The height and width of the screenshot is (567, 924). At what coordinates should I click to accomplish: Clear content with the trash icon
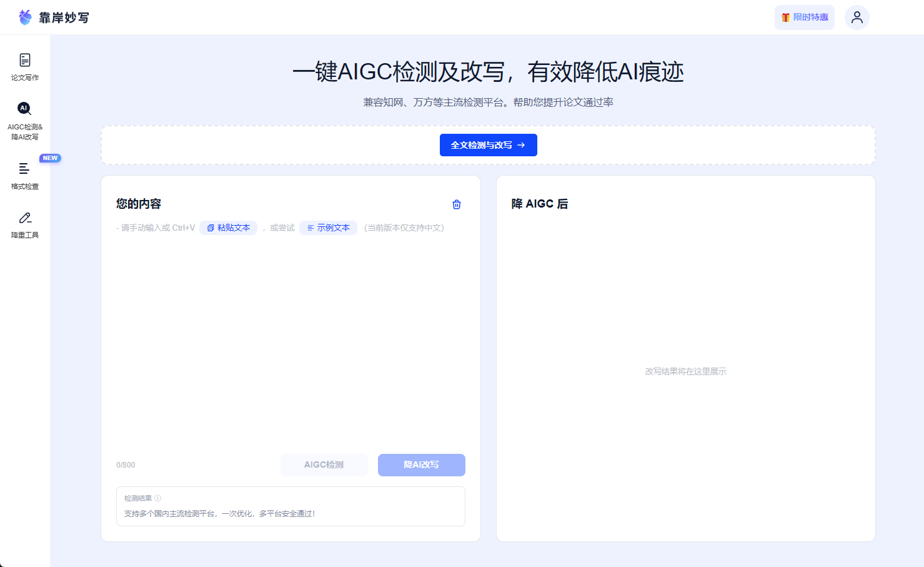tap(457, 204)
